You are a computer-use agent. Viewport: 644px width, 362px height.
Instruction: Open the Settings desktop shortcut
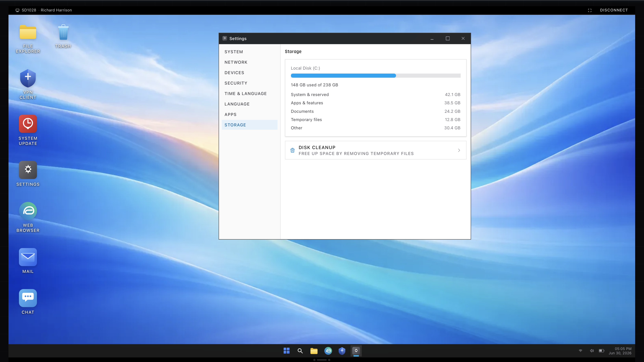coord(28,174)
